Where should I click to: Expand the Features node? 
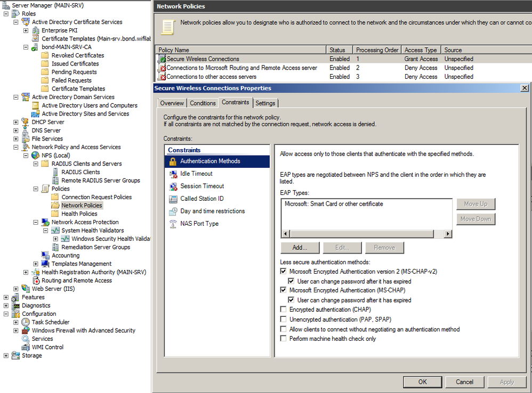(x=6, y=297)
